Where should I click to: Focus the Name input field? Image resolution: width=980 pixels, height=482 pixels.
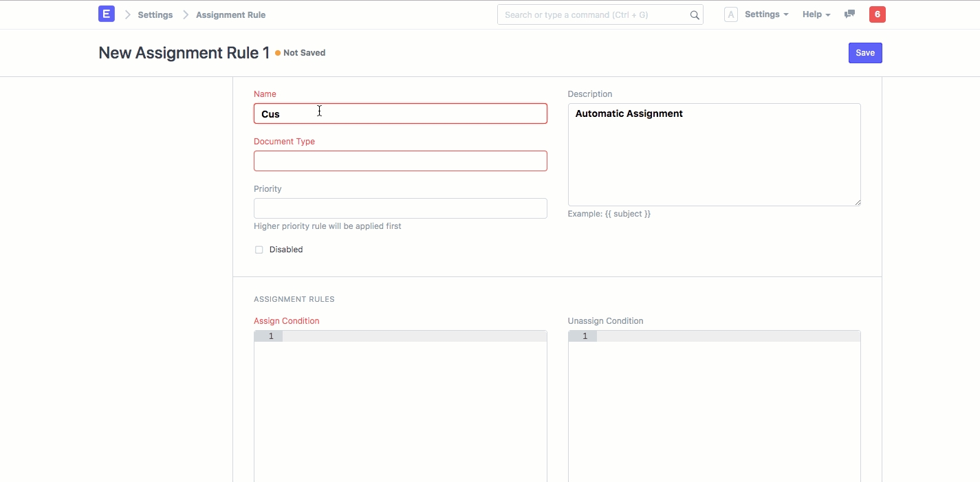point(400,114)
